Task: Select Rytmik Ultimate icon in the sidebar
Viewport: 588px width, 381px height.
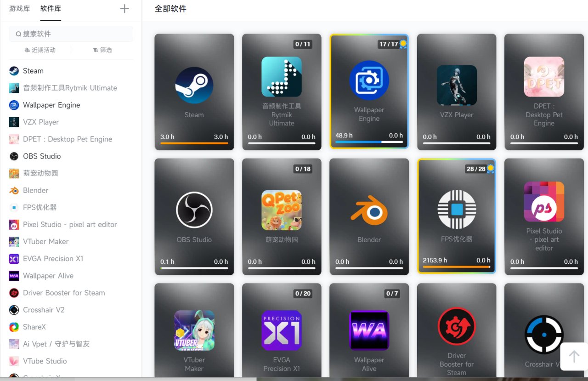Action: point(14,88)
